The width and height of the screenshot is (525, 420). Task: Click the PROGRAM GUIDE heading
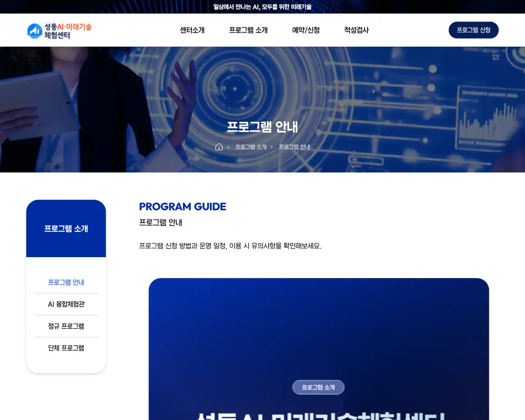(x=183, y=207)
